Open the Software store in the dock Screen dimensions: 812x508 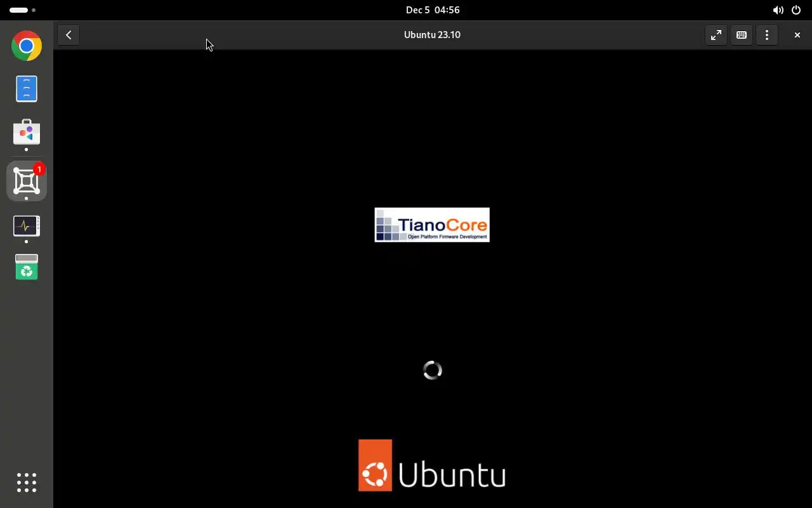coord(27,132)
